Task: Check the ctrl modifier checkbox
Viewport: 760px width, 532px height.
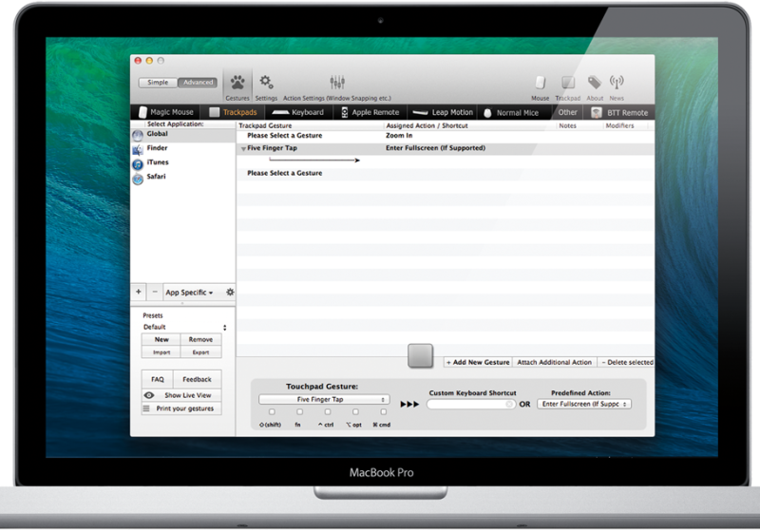Action: pyautogui.click(x=326, y=411)
